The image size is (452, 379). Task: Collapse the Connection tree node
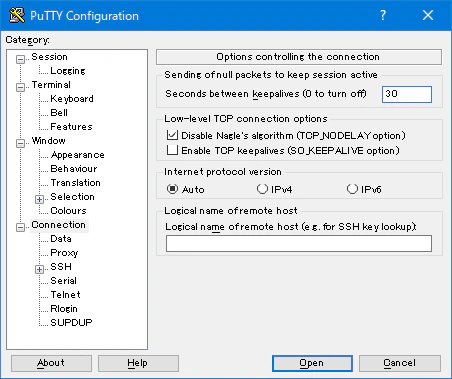tap(21, 227)
